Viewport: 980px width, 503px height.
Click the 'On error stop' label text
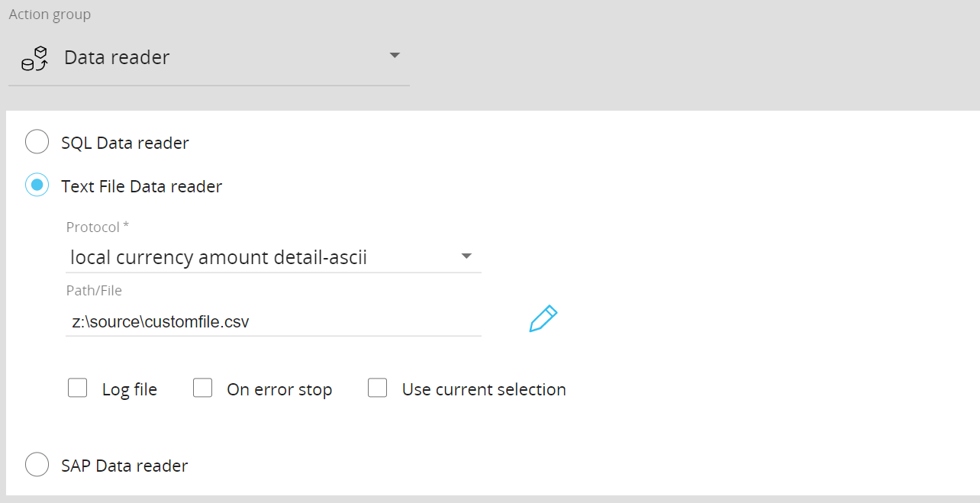pos(279,389)
